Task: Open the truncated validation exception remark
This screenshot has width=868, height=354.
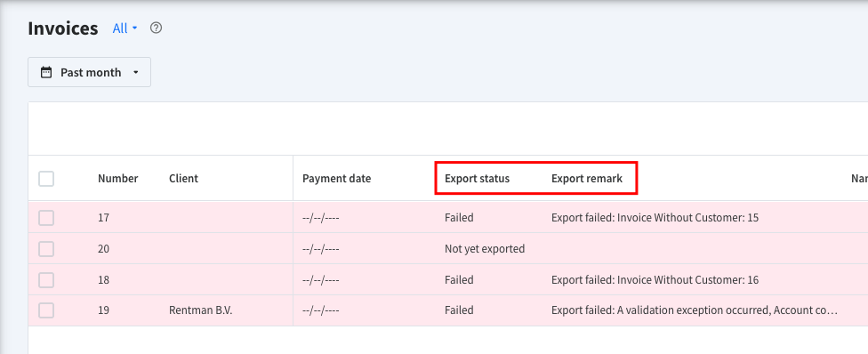Action: coord(695,310)
